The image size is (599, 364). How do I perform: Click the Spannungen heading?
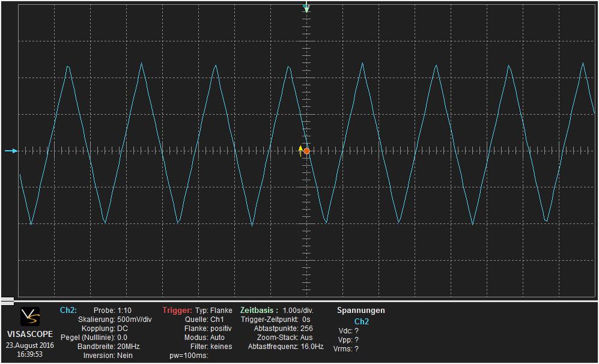(360, 310)
